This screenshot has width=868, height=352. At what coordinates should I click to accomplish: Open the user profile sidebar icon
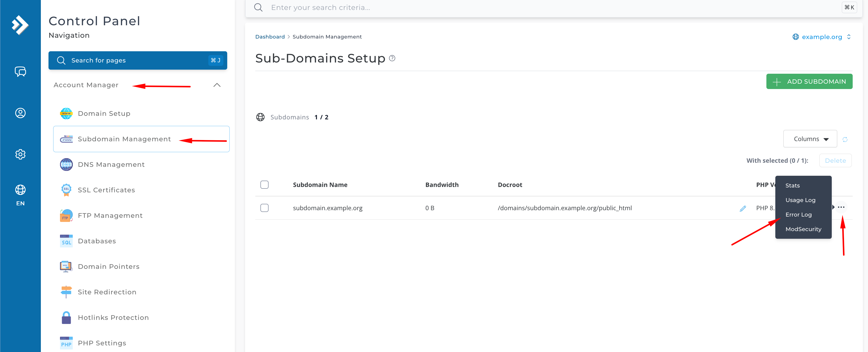coord(20,113)
